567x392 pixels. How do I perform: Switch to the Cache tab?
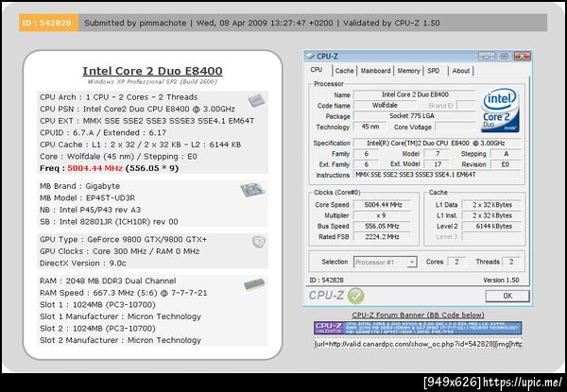pyautogui.click(x=344, y=71)
